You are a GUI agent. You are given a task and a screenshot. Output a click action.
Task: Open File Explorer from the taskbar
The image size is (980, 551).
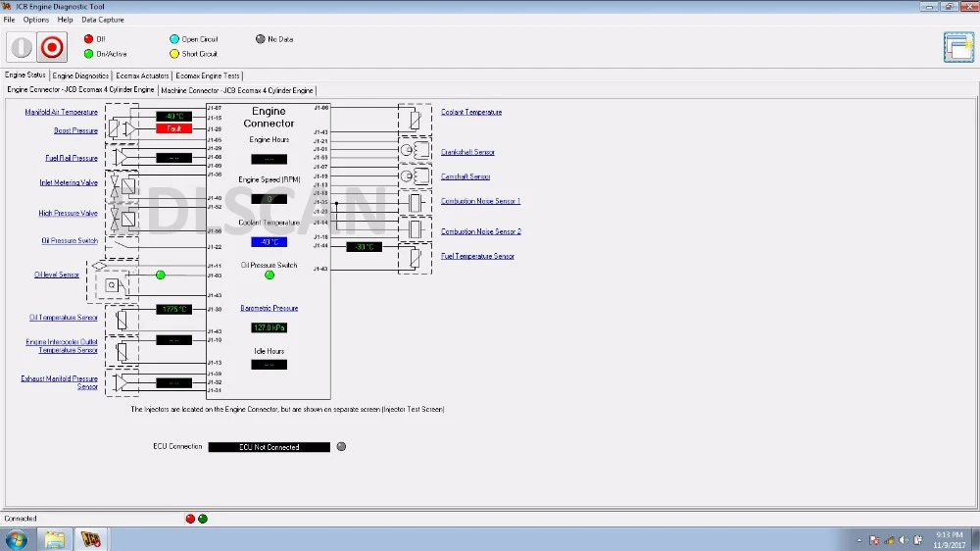(x=54, y=539)
